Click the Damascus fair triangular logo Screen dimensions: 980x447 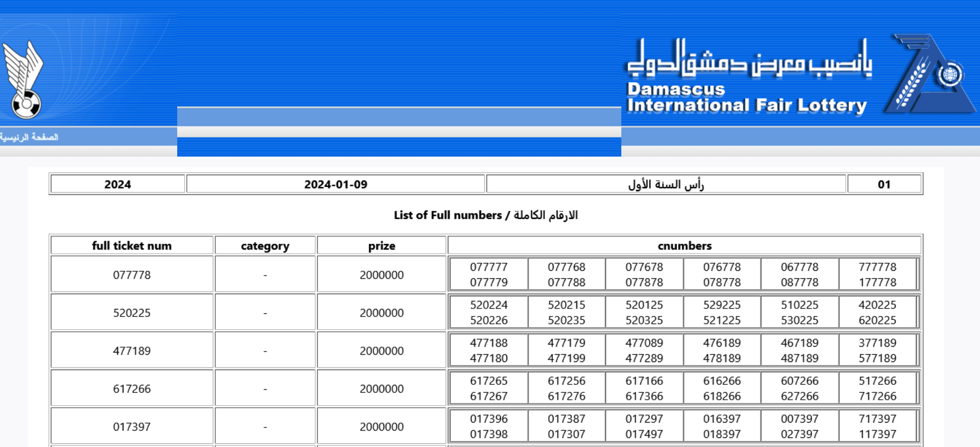928,75
